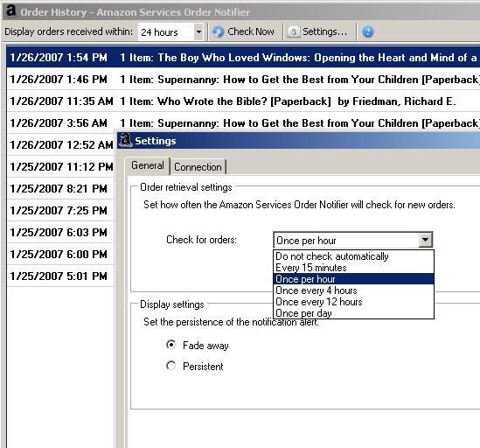This screenshot has height=448, width=480.
Task: Select Once every 12 hours option
Action: pyautogui.click(x=353, y=302)
